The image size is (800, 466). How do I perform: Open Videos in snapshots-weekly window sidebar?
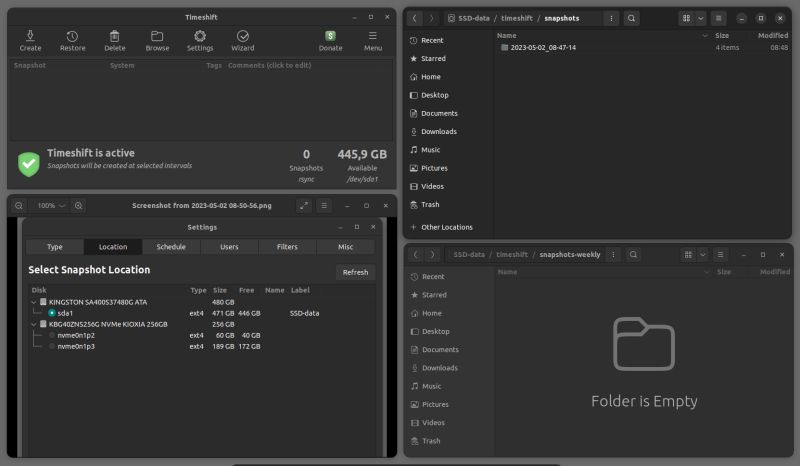tap(433, 423)
